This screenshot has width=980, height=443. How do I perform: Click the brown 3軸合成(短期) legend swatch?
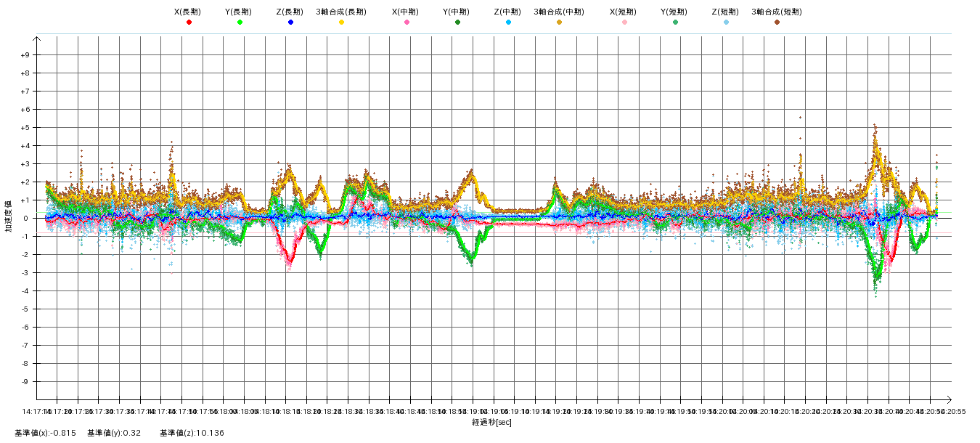point(777,23)
